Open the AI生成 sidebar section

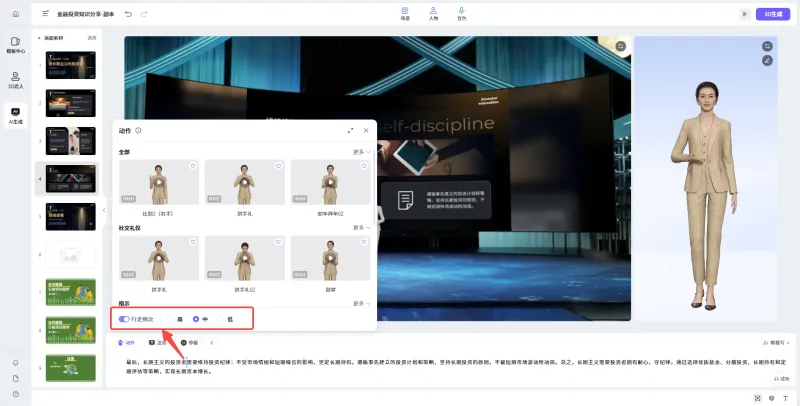coord(16,116)
